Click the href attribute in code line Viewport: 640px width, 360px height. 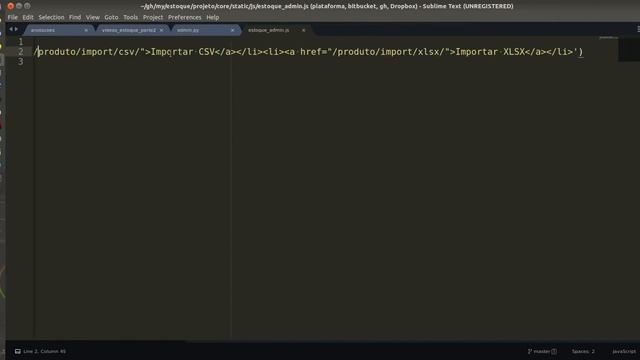(x=311, y=52)
